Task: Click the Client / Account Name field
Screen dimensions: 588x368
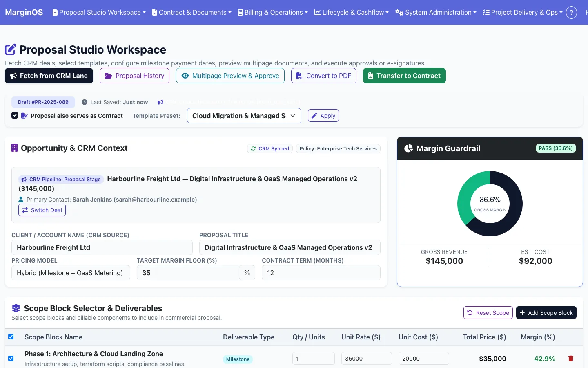Action: point(102,247)
